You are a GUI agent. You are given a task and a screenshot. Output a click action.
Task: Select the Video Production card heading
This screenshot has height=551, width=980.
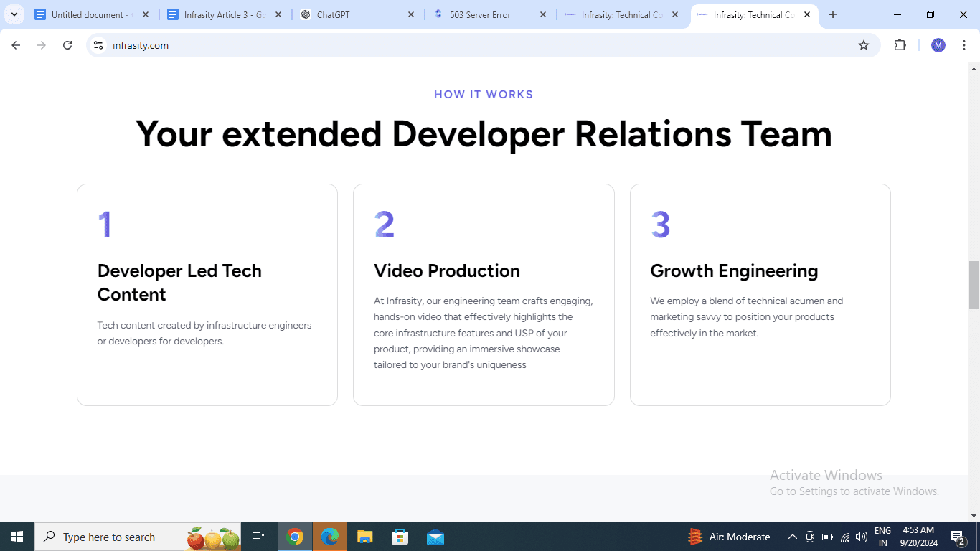pos(447,270)
